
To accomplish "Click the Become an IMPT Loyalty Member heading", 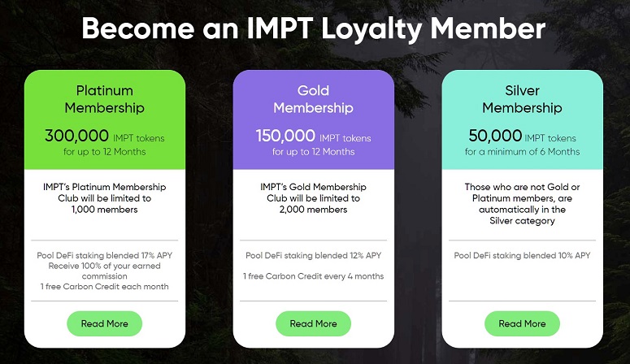I will [314, 28].
